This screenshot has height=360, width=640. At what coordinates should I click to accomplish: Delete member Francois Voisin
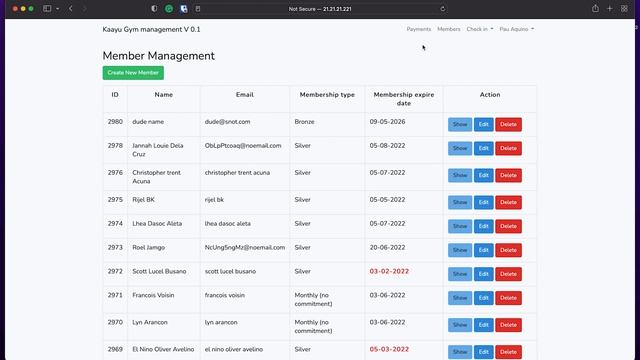[x=509, y=298]
